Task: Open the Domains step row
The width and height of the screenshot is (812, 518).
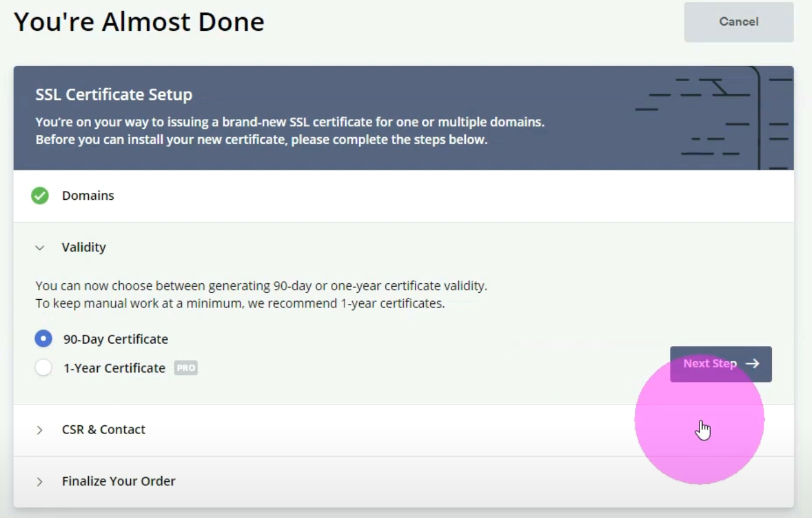Action: tap(88, 196)
